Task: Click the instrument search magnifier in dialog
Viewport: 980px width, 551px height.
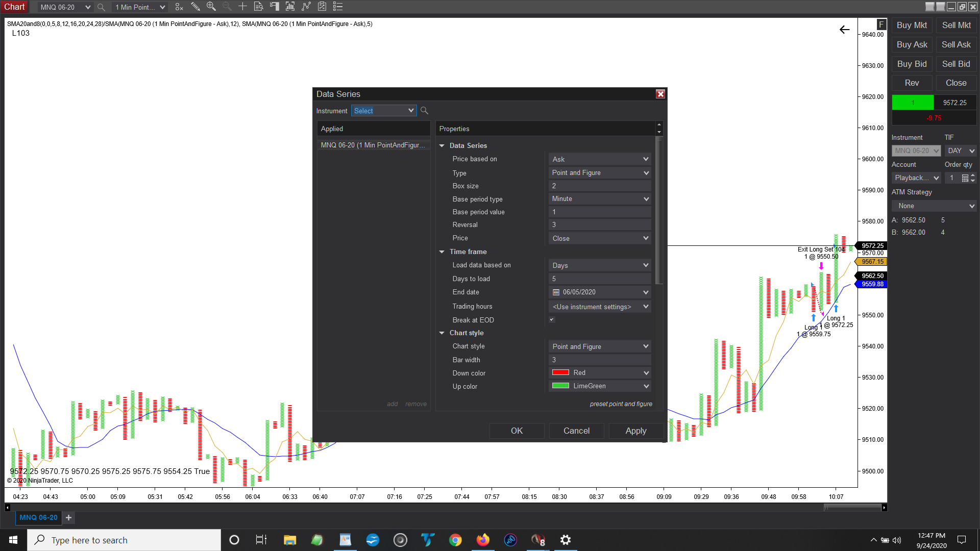Action: 424,111
